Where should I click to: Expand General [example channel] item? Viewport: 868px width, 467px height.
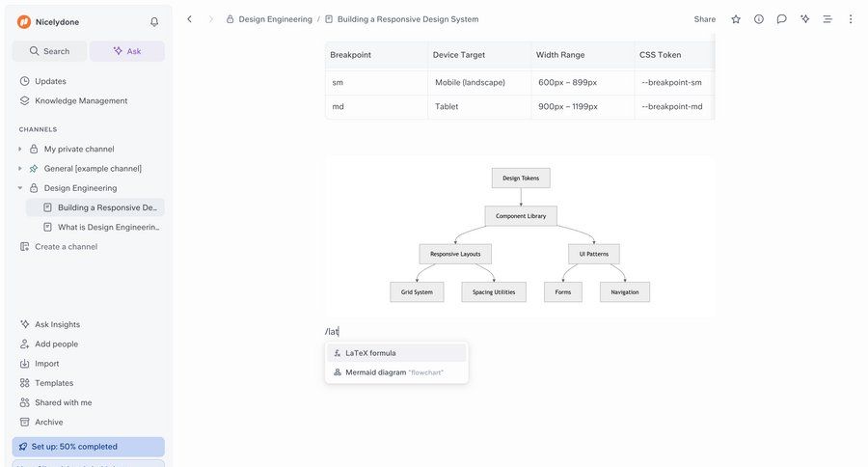(x=20, y=169)
